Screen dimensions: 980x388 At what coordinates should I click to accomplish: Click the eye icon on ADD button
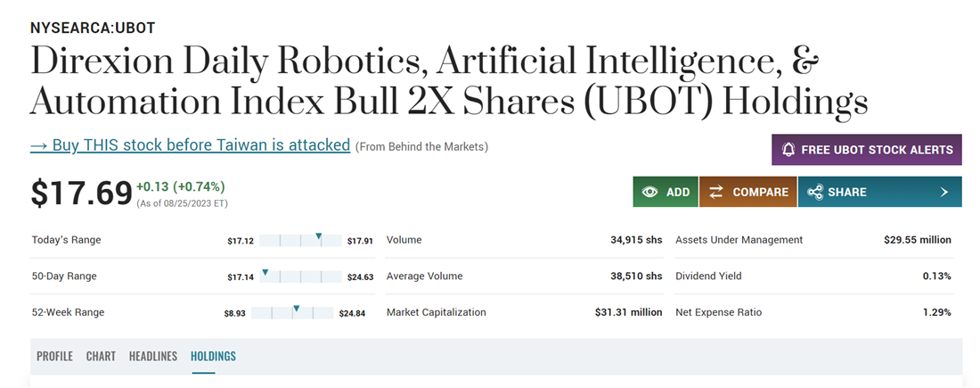[x=649, y=192]
